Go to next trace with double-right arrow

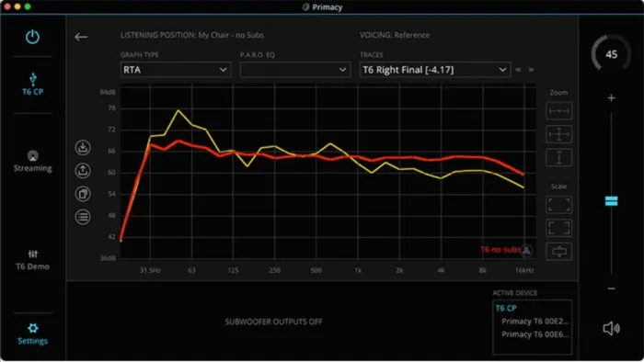(x=531, y=70)
